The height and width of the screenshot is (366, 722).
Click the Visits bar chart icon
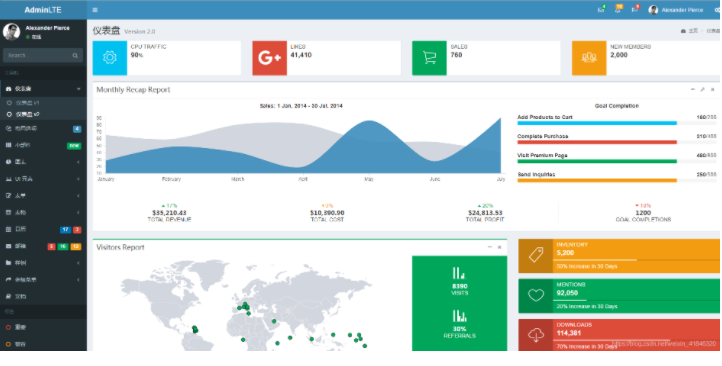point(459,273)
